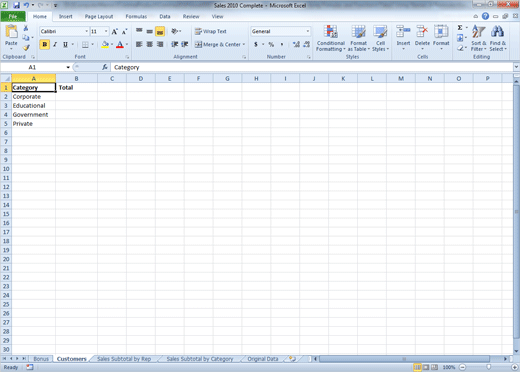
Task: Click the Insert Function fx icon
Action: (105, 67)
